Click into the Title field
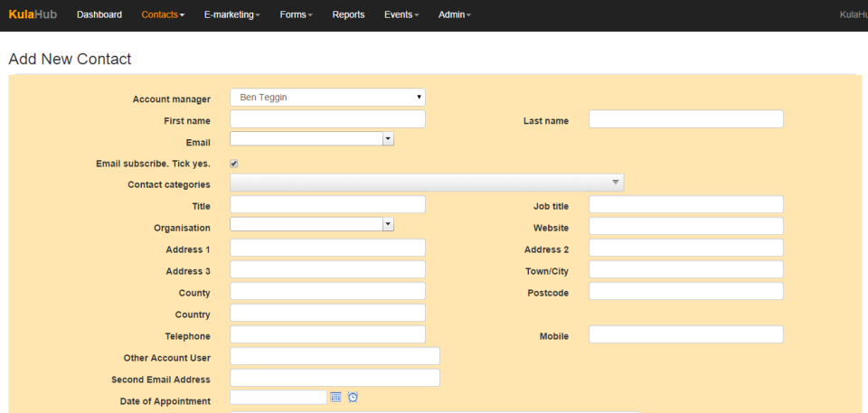Image resolution: width=868 pixels, height=413 pixels. click(327, 204)
